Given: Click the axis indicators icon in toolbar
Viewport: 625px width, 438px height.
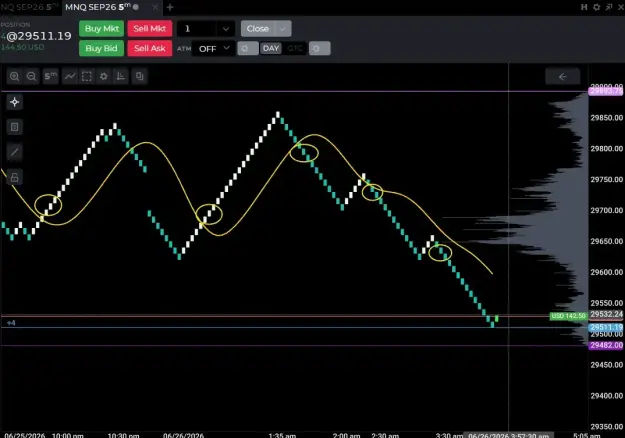Looking at the screenshot, I should [120, 76].
